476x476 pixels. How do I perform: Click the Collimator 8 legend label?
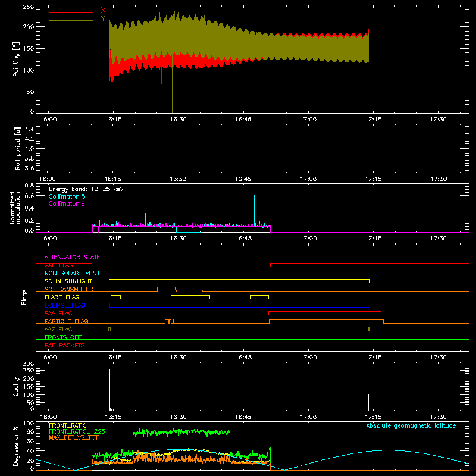(x=67, y=196)
